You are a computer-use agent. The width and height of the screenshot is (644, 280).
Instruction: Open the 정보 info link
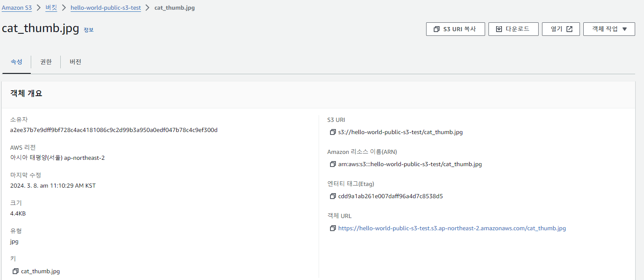(89, 30)
